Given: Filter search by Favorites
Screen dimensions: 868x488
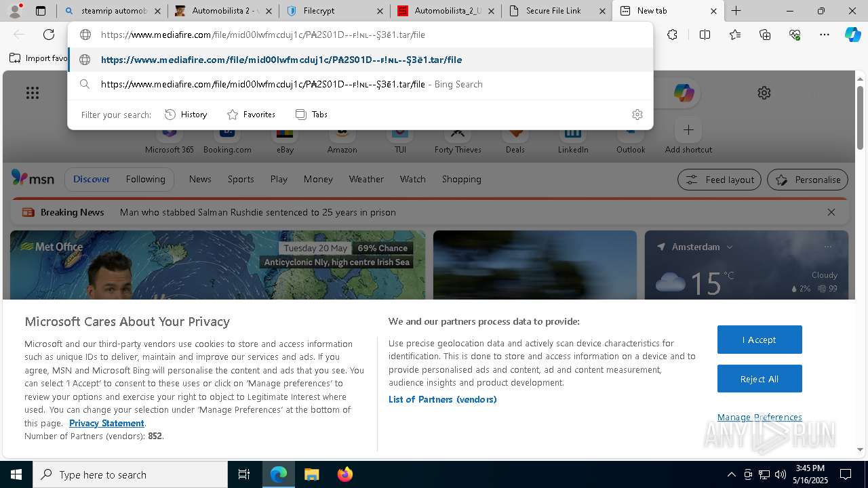Looking at the screenshot, I should point(251,115).
